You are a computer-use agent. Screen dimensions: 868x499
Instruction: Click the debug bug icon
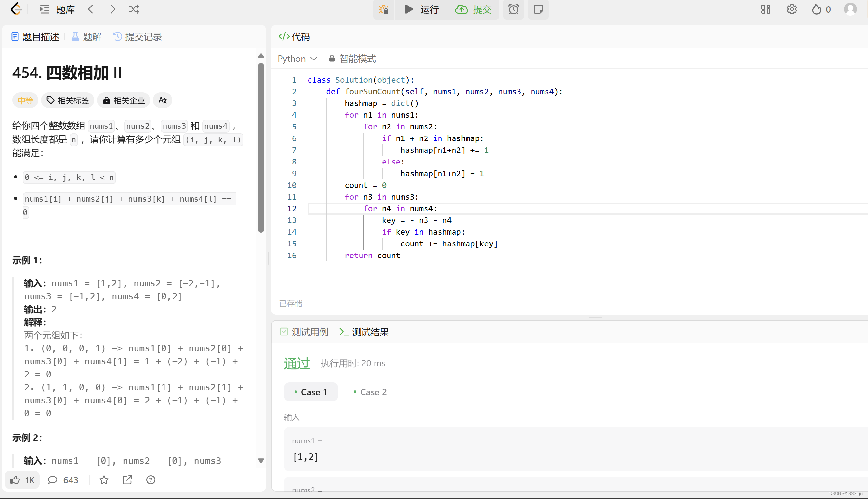(x=384, y=9)
